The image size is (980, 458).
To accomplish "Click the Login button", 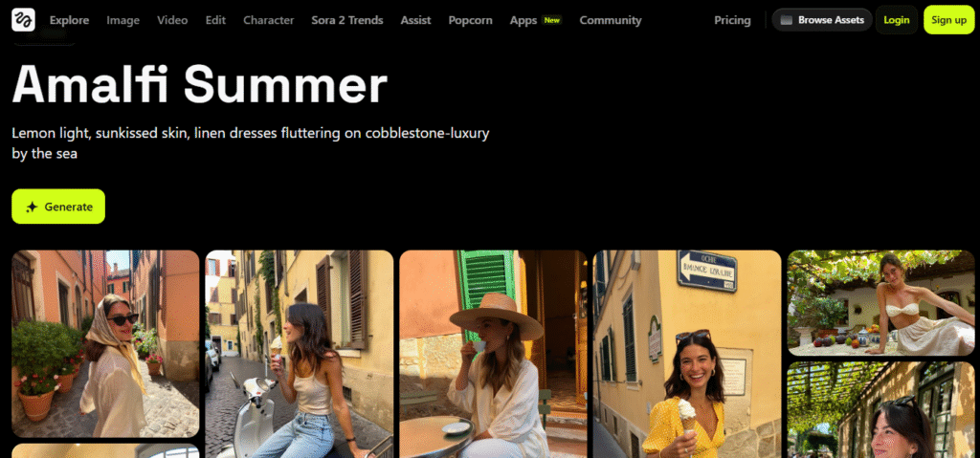I will point(896,20).
